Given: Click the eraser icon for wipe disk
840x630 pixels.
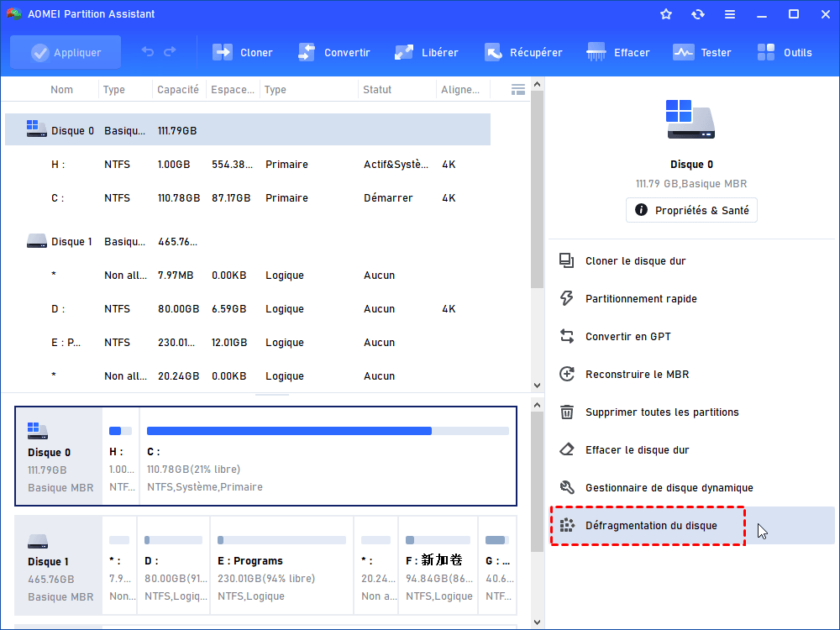Looking at the screenshot, I should click(x=567, y=449).
